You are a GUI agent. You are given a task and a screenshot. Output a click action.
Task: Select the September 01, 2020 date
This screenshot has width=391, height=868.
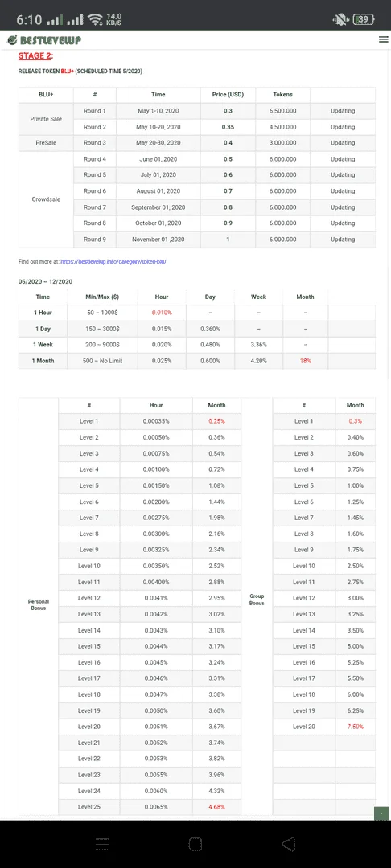(158, 207)
